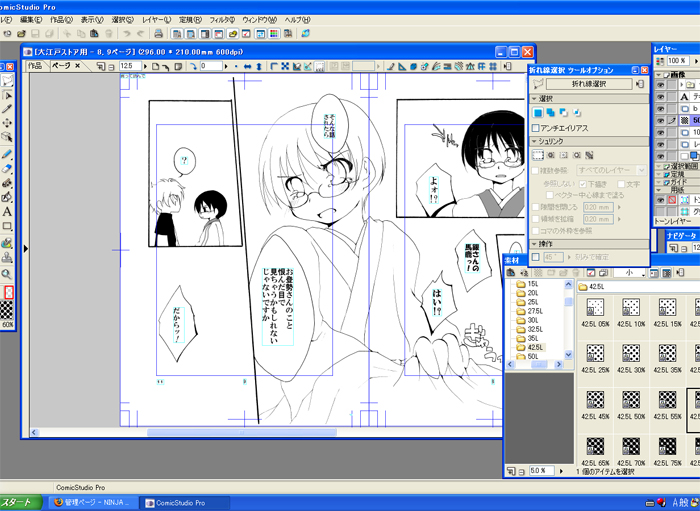Screen dimensions: 700x511
Task: Click the fit-to-window expand arrows icon
Action: [285, 66]
